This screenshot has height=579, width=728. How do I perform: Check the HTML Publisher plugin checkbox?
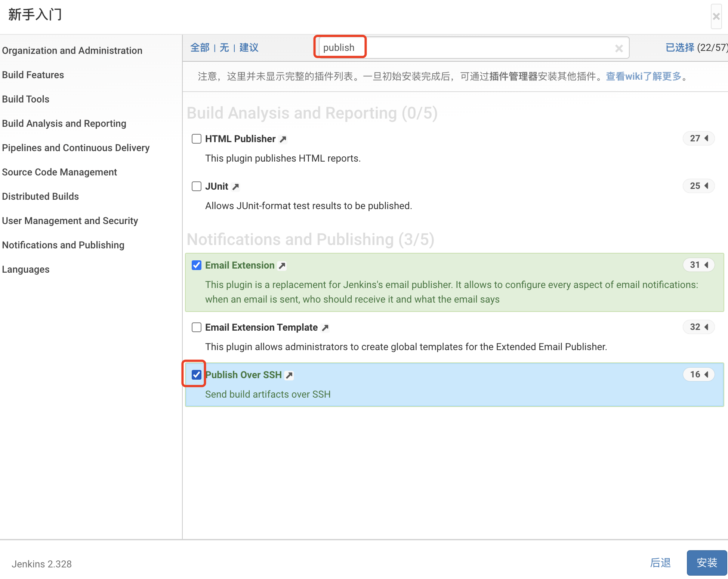197,139
